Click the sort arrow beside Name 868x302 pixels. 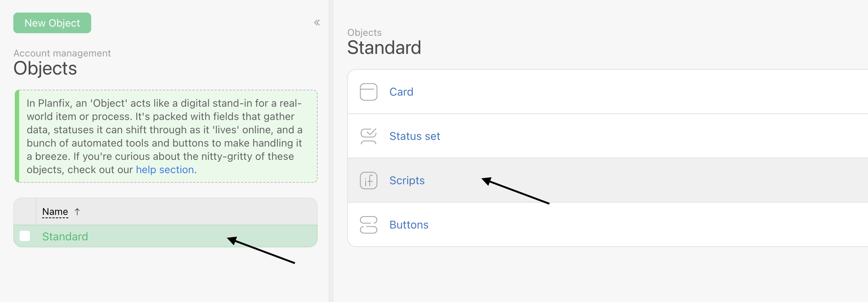coord(77,212)
